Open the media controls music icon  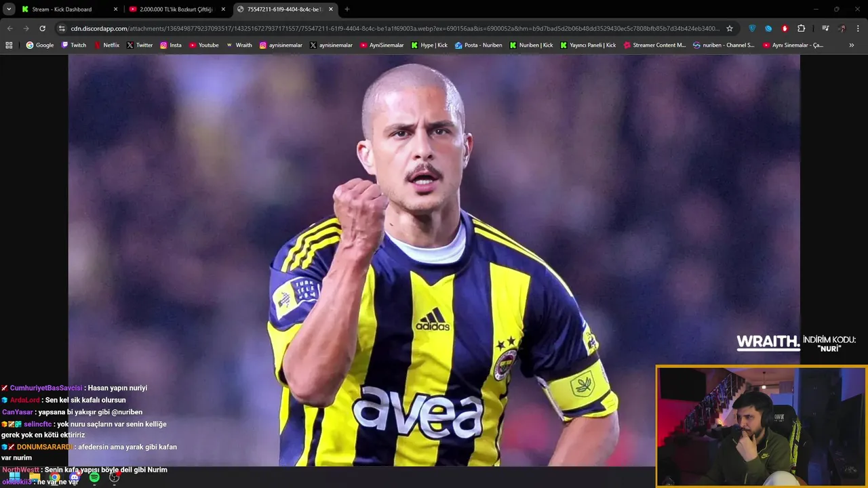pos(825,28)
